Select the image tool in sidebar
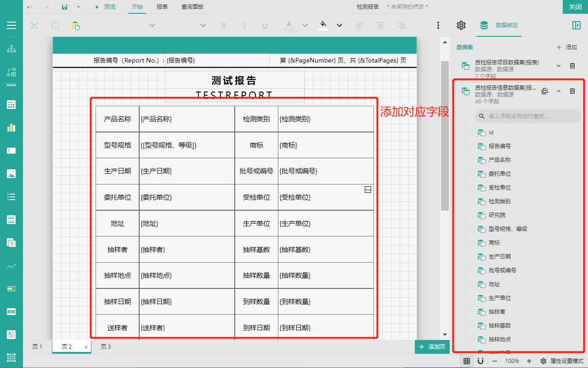The height and width of the screenshot is (368, 588). [11, 173]
